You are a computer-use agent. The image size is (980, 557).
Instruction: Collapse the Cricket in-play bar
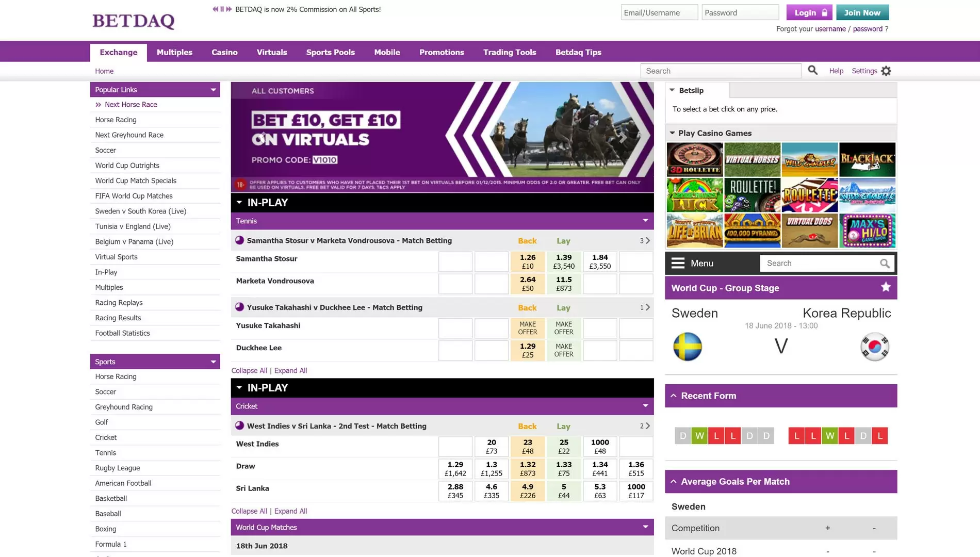click(x=645, y=405)
